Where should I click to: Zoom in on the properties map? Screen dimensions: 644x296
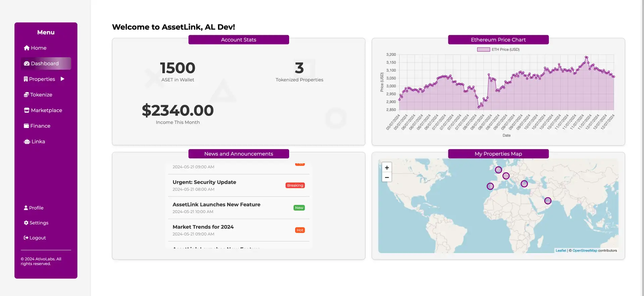click(387, 168)
